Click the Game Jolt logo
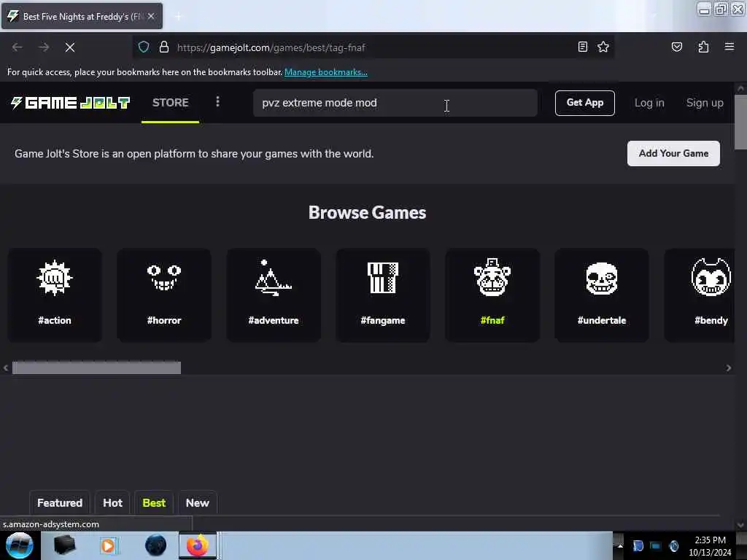The height and width of the screenshot is (560, 747). point(70,102)
